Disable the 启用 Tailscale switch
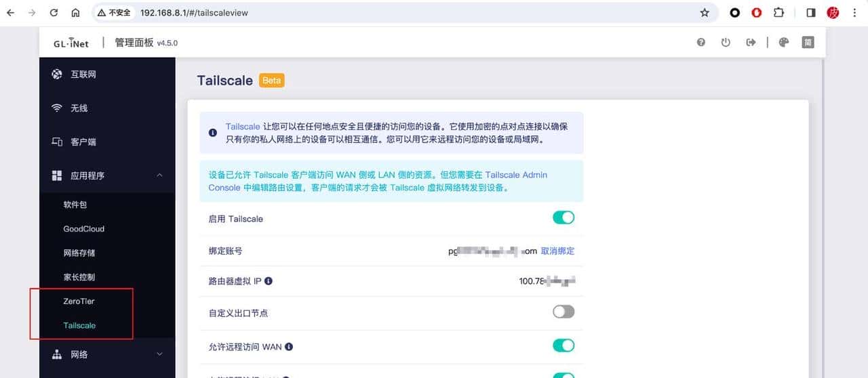Image resolution: width=868 pixels, height=378 pixels. [x=564, y=217]
